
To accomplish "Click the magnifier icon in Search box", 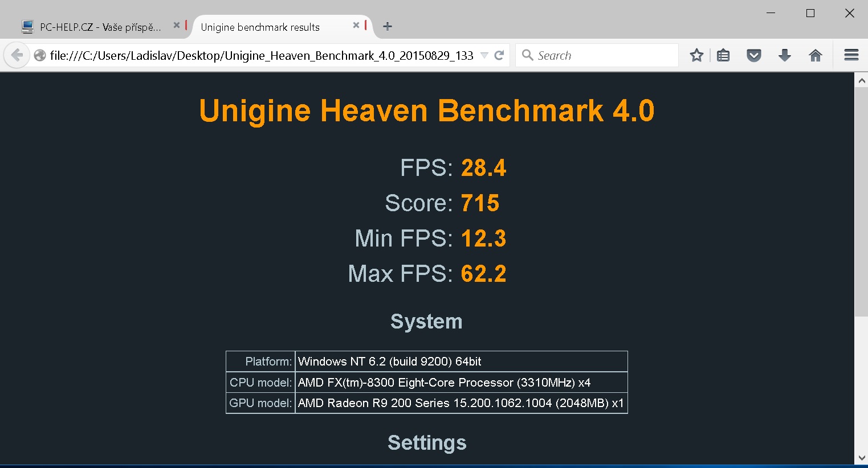I will [528, 55].
